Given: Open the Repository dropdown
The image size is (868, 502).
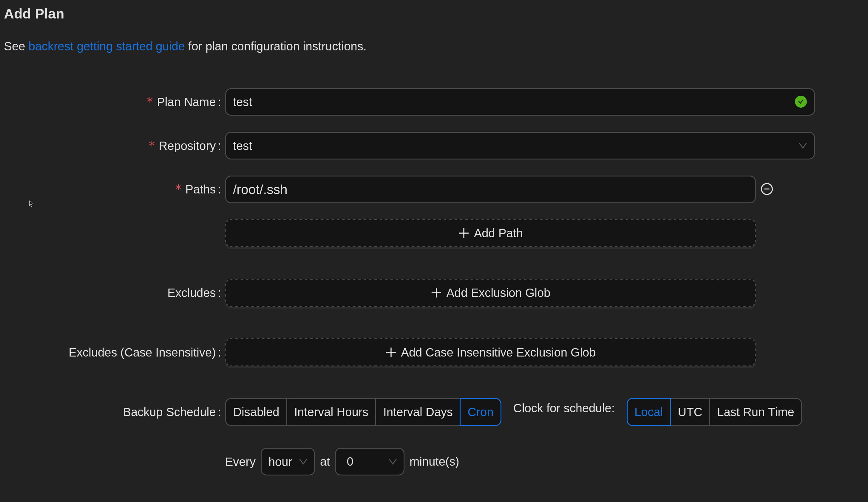Looking at the screenshot, I should [x=519, y=146].
